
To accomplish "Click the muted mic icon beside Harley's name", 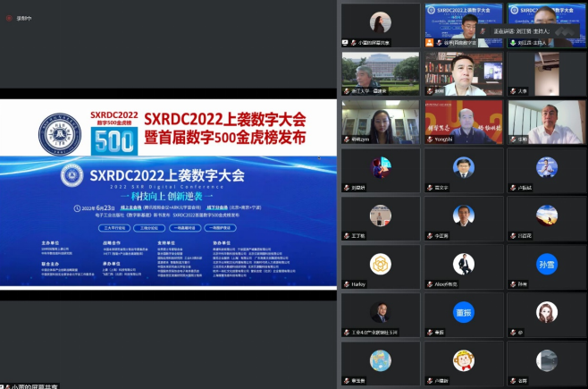I will point(347,284).
